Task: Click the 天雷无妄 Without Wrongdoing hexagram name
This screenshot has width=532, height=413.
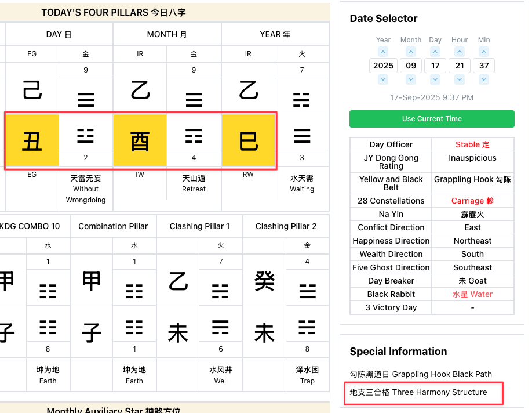Action: click(x=86, y=189)
